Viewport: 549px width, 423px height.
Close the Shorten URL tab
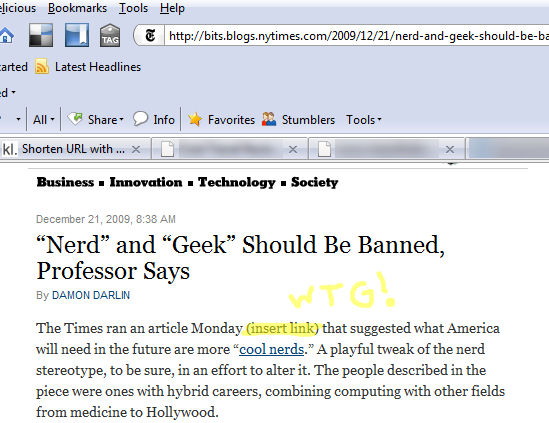point(136,150)
